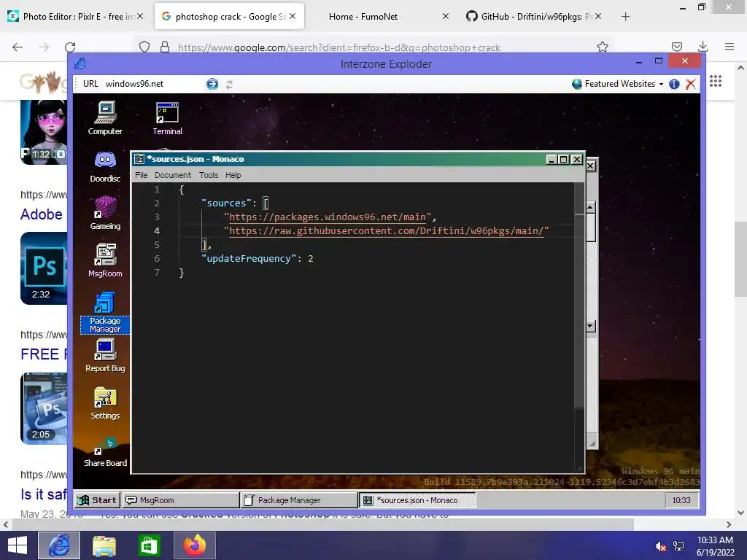Click the Windows 96 clock showing 10:33
The width and height of the screenshot is (747, 560).
681,500
